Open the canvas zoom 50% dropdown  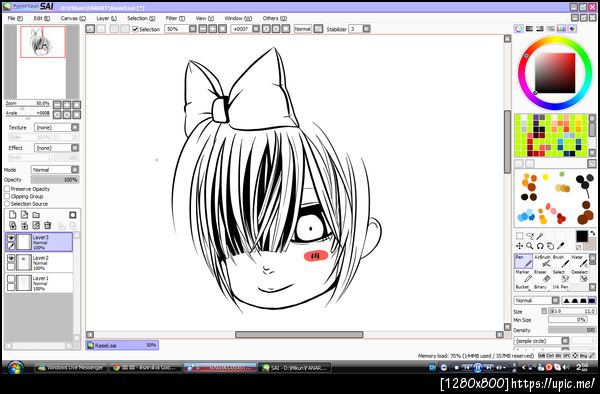181,29
